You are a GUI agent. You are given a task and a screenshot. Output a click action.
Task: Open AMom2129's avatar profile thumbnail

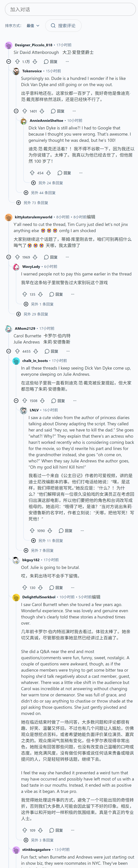9,328
